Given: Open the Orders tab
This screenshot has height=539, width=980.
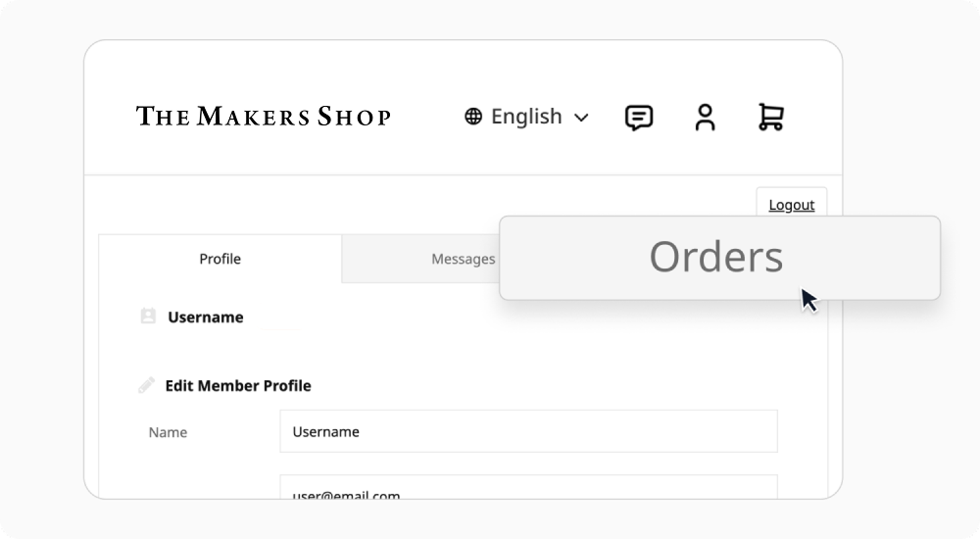Looking at the screenshot, I should (718, 257).
